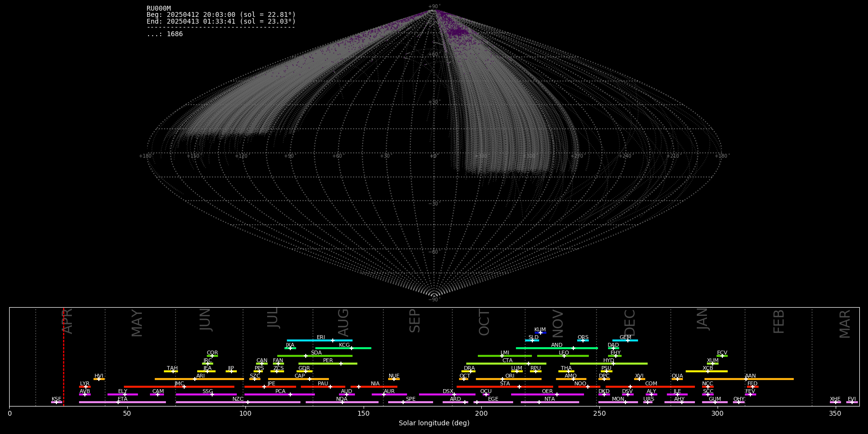The image size is (868, 434).
Task: Click the ECV shower label
Action: 722,353
